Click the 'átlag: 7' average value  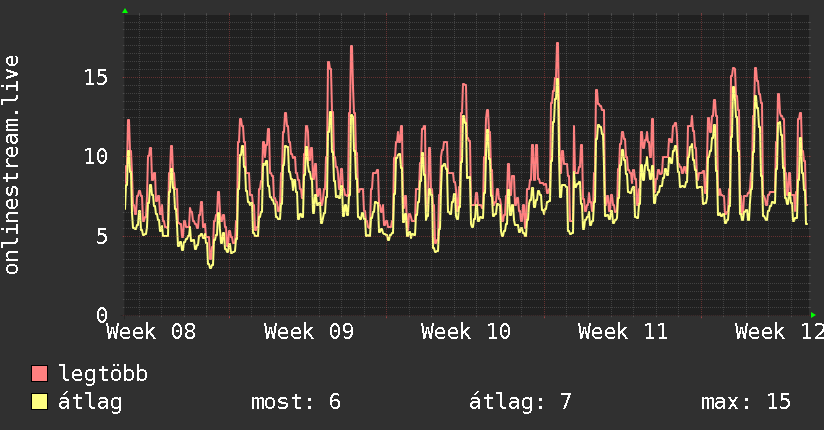pos(520,402)
